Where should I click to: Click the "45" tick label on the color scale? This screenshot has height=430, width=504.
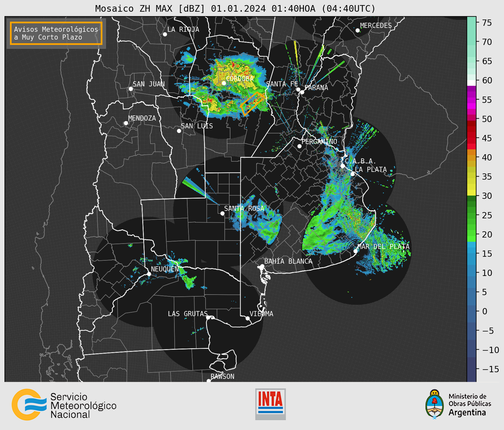(487, 138)
